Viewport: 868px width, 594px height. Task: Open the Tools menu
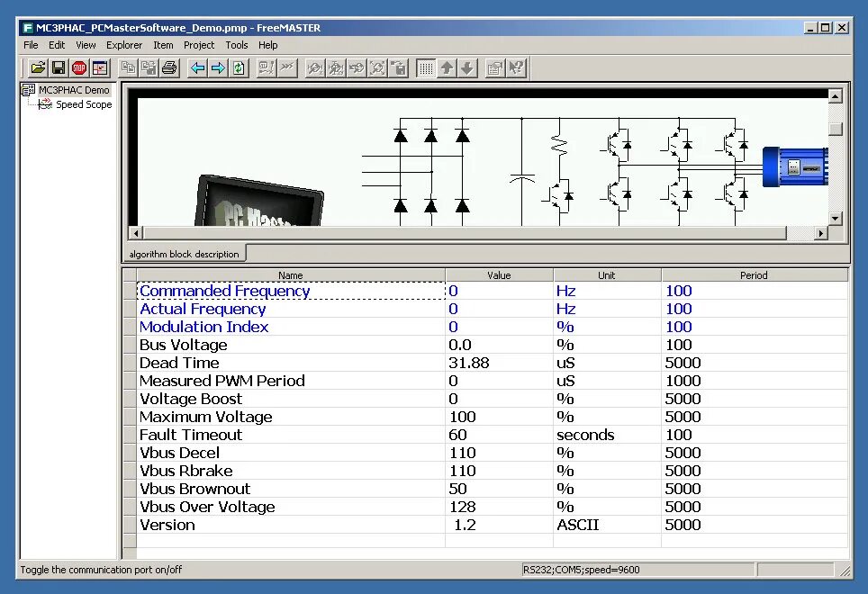tap(237, 45)
